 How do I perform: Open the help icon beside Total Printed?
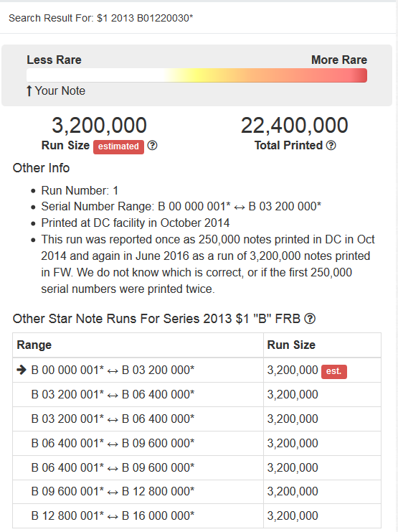[331, 146]
